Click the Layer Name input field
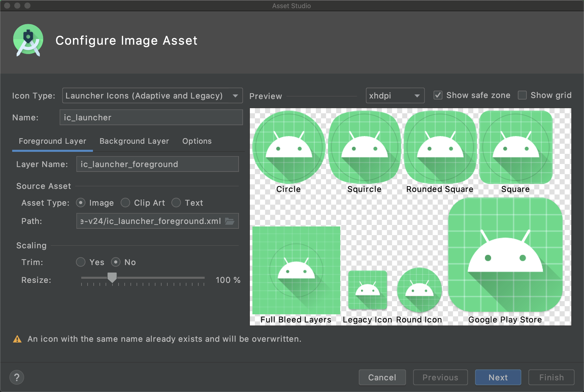This screenshot has height=392, width=584. coord(157,164)
